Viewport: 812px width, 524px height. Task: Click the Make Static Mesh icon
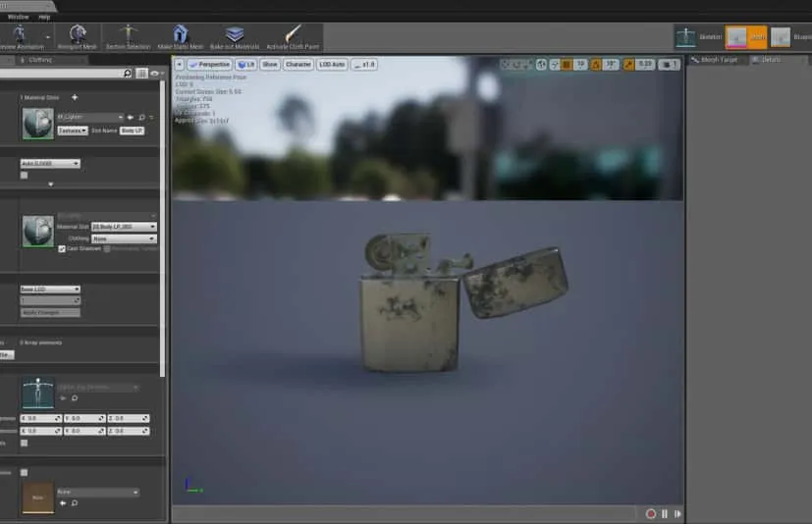180,37
